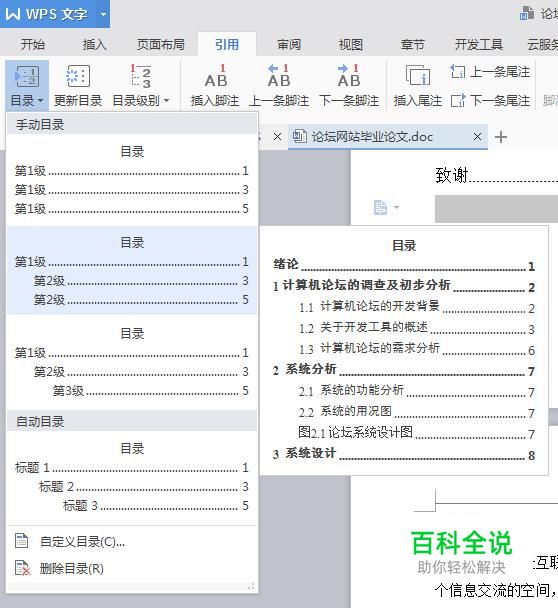This screenshot has width=558, height=608.
Task: Open the 目录级别 level icon
Action: [141, 76]
